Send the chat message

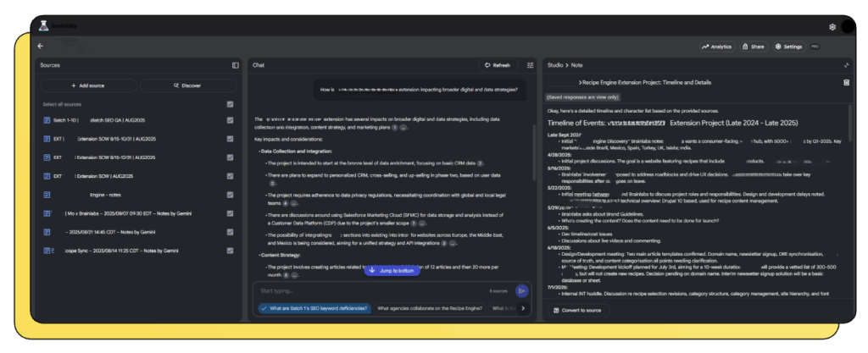click(x=522, y=291)
